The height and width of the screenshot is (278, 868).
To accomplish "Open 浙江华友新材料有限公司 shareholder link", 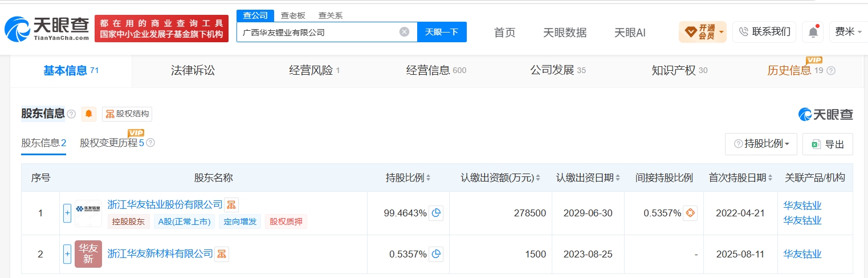I will click(x=160, y=253).
